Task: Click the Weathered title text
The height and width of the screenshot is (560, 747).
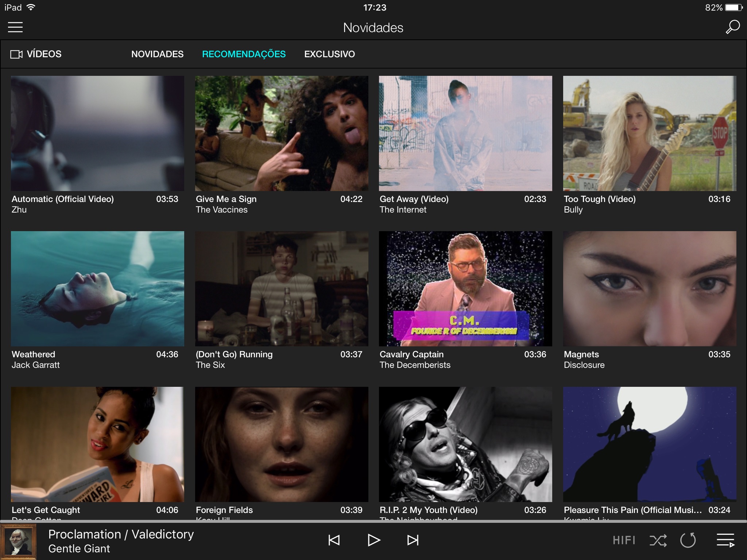Action: click(x=34, y=354)
